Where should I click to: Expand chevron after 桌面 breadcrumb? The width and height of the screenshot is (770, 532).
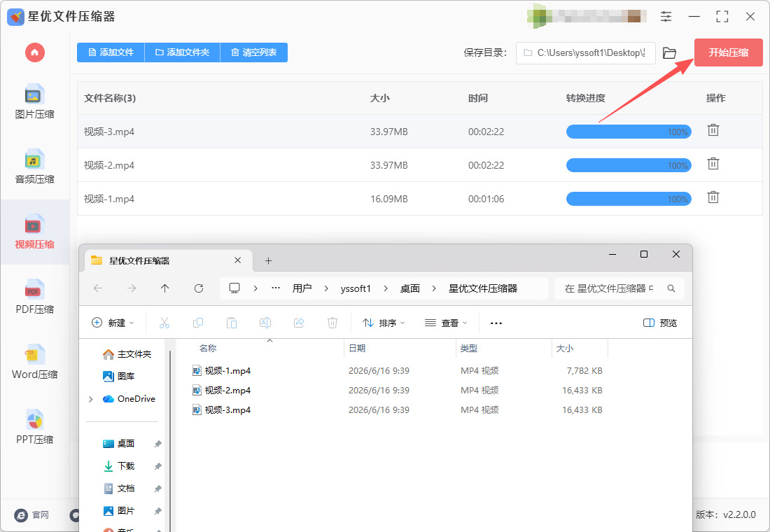(x=434, y=288)
